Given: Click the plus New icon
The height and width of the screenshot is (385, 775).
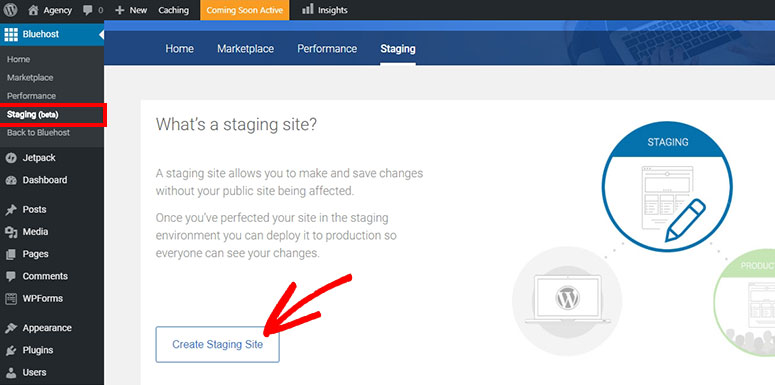Looking at the screenshot, I should click(x=119, y=10).
